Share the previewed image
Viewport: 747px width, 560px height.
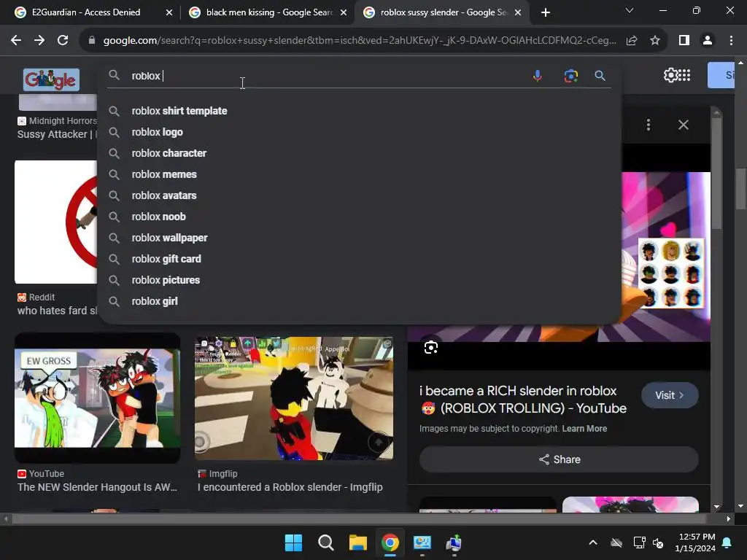(x=559, y=459)
